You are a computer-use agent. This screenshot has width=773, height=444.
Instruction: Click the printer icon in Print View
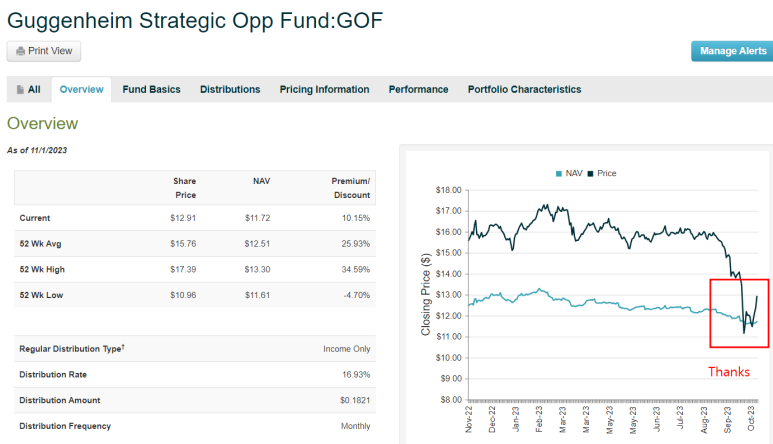point(20,51)
